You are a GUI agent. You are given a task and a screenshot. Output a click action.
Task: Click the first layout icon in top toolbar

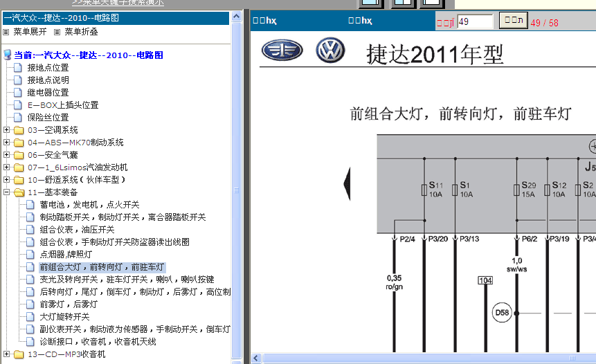(x=370, y=3)
